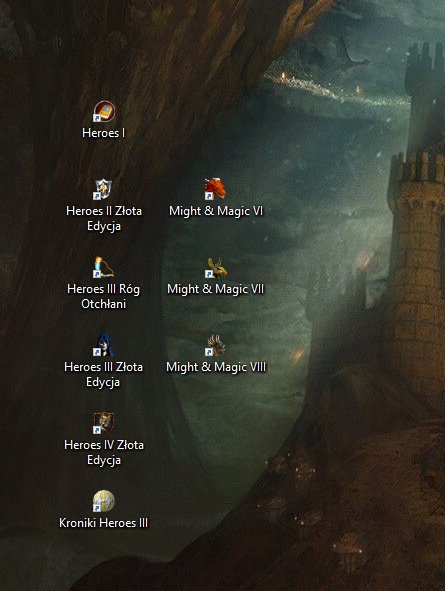Click the "Kroniki Heroes III" label

coord(104,523)
